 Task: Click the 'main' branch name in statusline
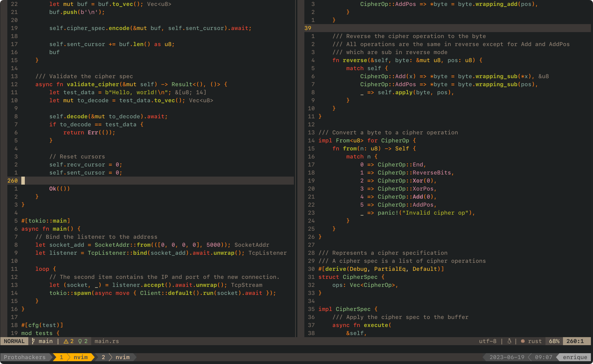(x=46, y=341)
